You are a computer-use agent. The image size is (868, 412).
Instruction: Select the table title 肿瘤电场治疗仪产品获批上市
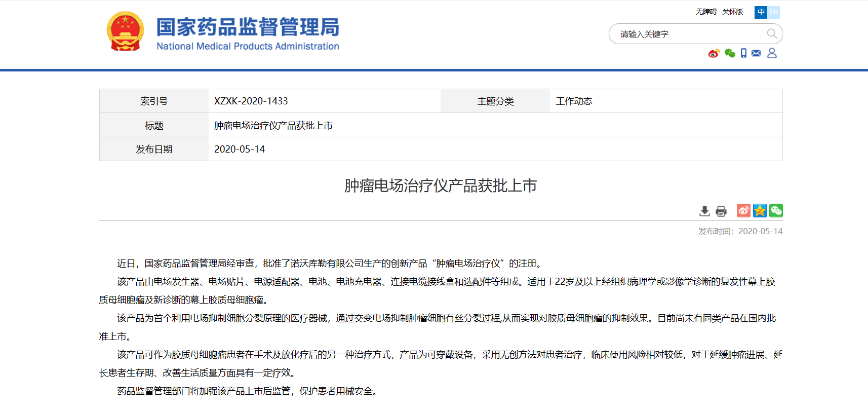(273, 125)
